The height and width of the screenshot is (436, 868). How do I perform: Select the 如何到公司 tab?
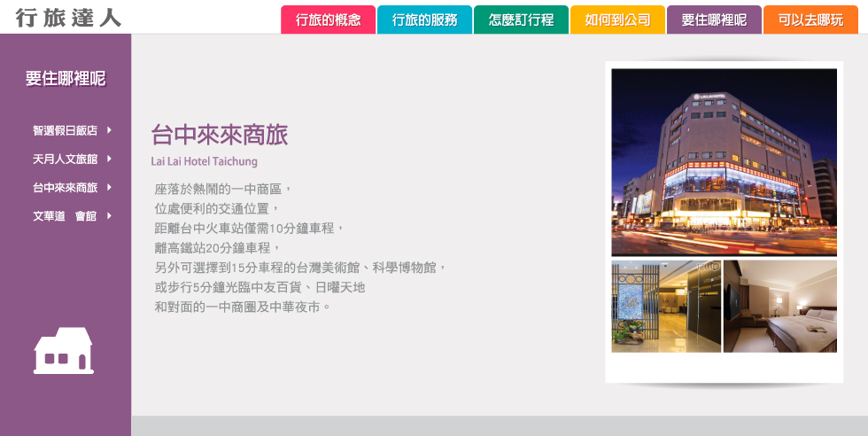click(x=618, y=20)
